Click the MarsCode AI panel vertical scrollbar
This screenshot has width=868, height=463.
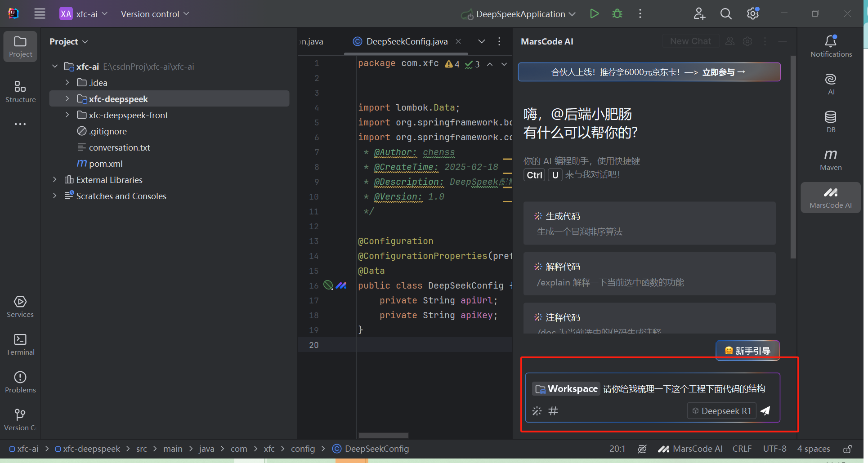(x=793, y=157)
